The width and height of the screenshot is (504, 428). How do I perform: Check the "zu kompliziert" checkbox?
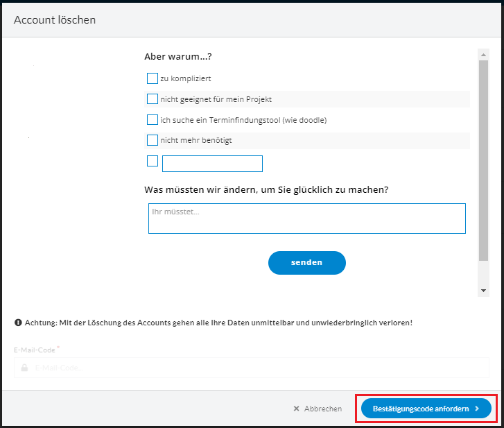(153, 78)
